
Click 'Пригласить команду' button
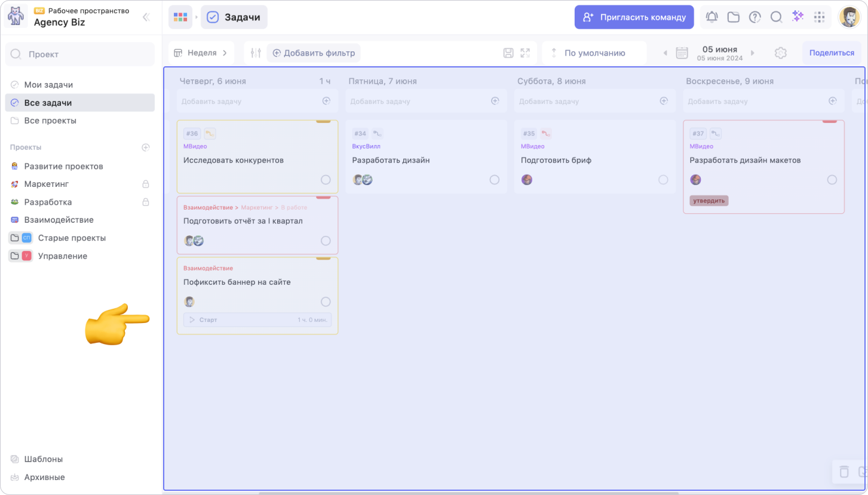pyautogui.click(x=634, y=17)
